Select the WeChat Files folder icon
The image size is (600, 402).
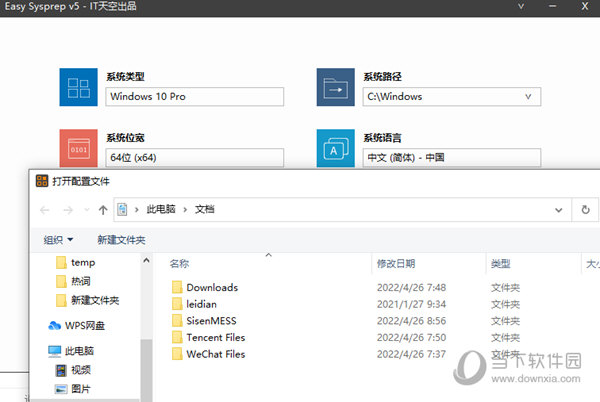177,354
